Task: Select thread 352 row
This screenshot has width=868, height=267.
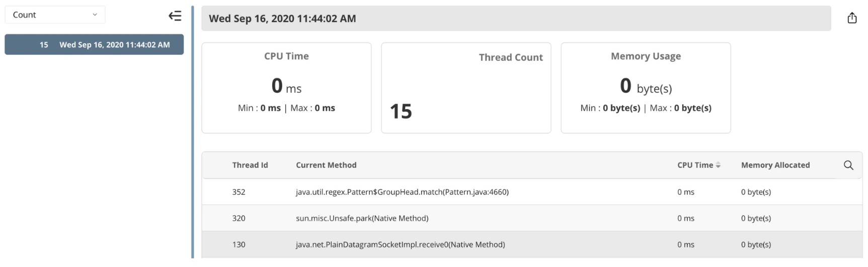Action: click(x=239, y=192)
